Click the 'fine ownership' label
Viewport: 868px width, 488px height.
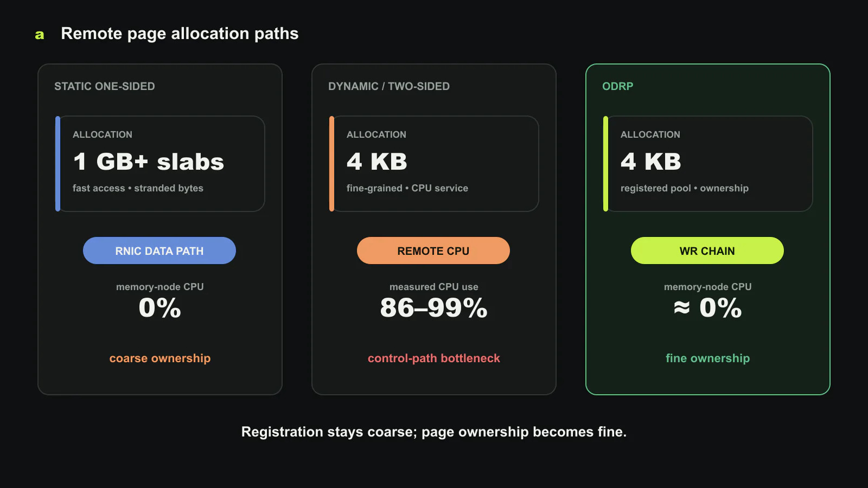pos(708,358)
